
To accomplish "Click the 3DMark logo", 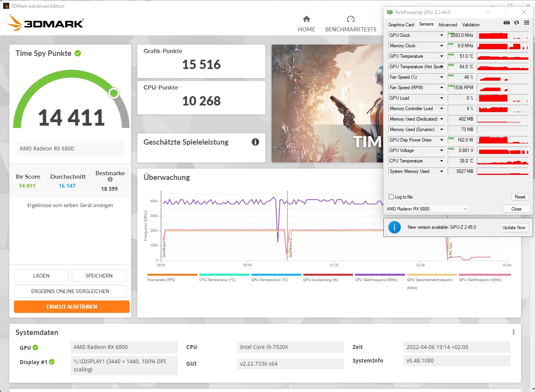I will (45, 23).
